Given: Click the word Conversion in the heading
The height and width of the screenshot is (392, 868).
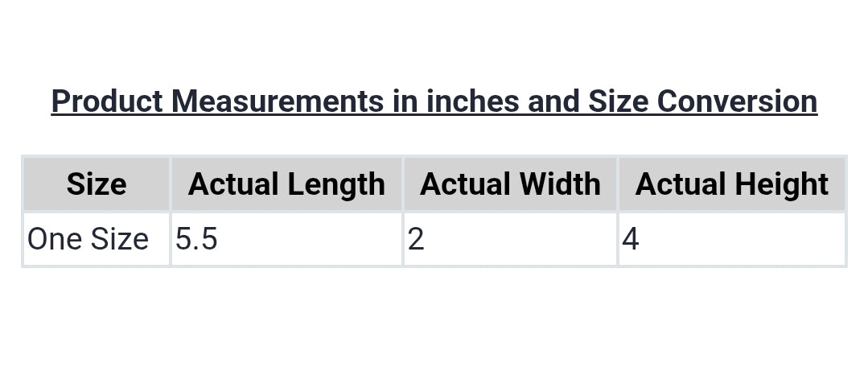Looking at the screenshot, I should [737, 101].
